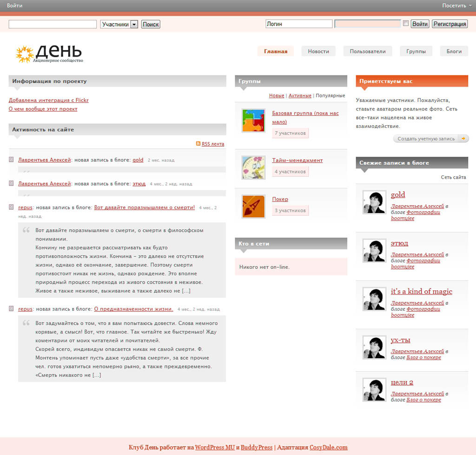Click the author avatar beside этюд post
The height and width of the screenshot is (455, 476).
click(374, 251)
